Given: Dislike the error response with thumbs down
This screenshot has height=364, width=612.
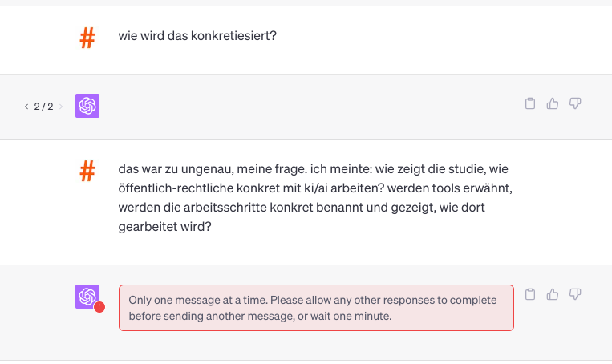Looking at the screenshot, I should [574, 294].
